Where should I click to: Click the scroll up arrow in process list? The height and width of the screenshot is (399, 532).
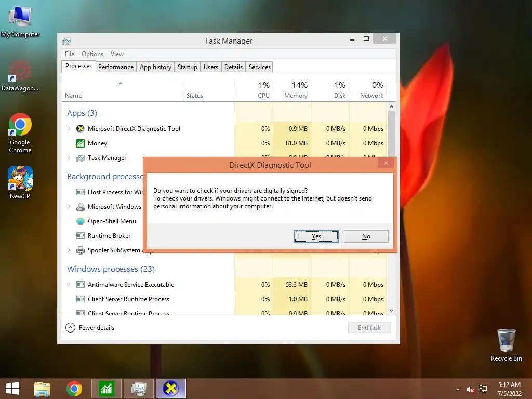tap(391, 107)
